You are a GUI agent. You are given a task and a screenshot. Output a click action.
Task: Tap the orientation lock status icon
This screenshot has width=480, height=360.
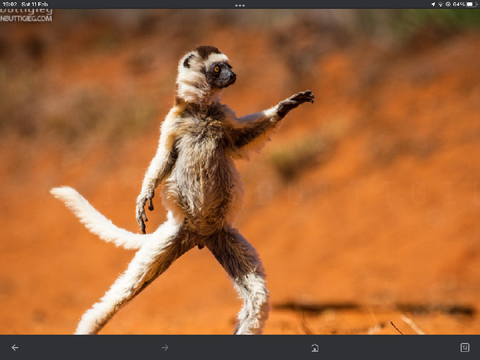(448, 4)
